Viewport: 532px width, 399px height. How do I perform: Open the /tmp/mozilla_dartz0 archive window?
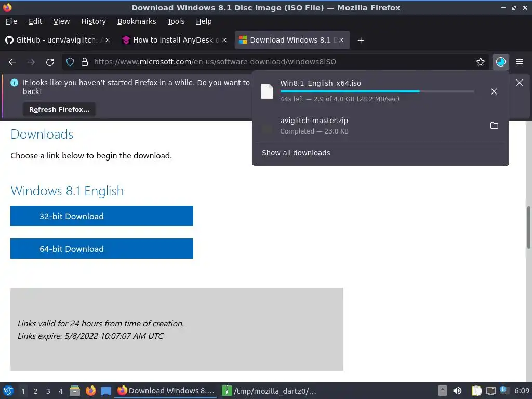point(270,391)
